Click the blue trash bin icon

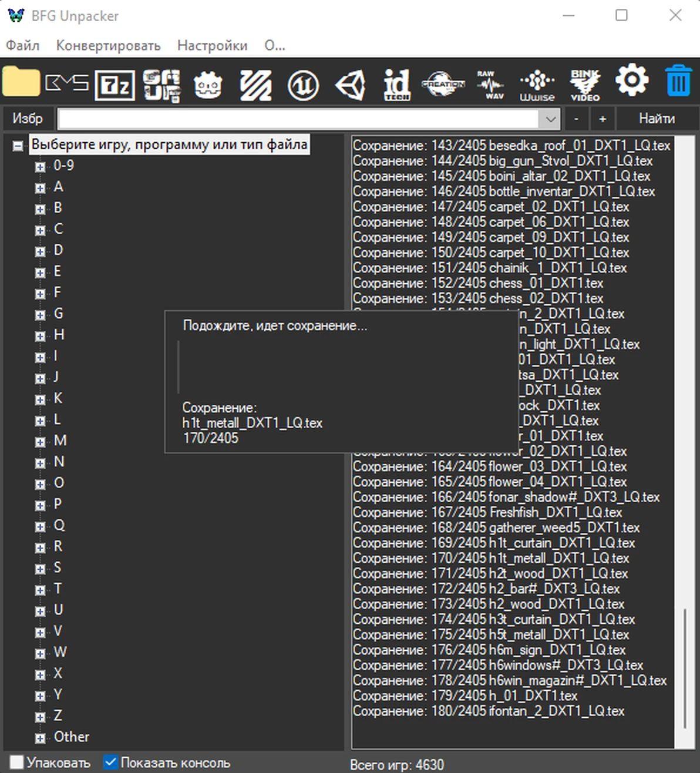(678, 81)
